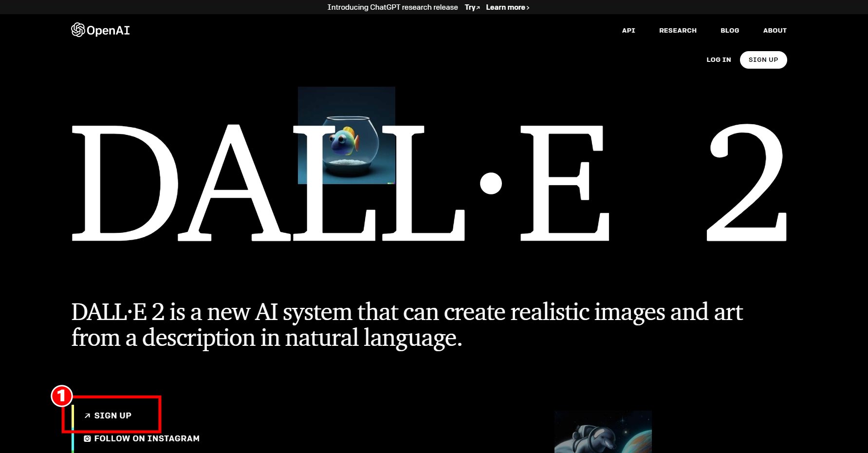868x453 pixels.
Task: Click the Sign Up link below description
Action: tap(108, 415)
